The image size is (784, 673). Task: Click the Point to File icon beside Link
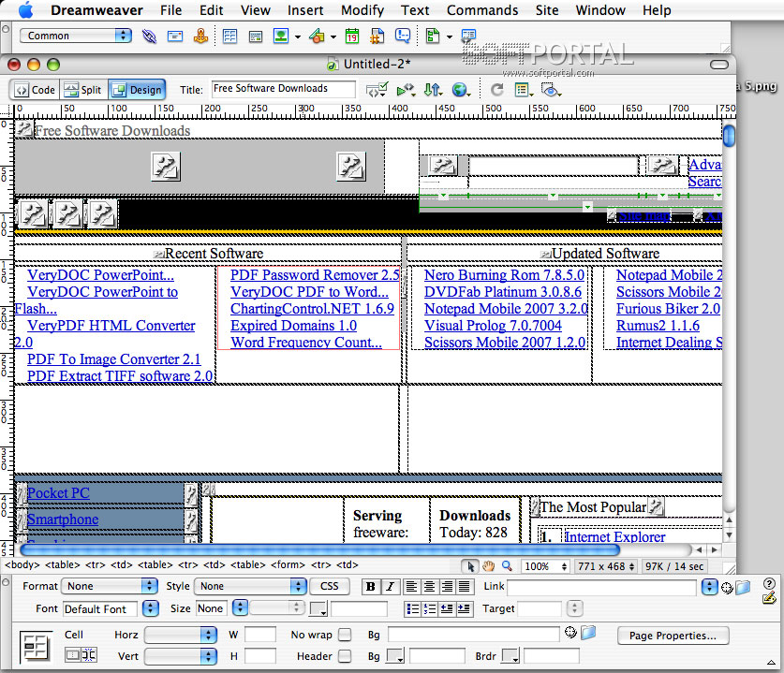(727, 588)
